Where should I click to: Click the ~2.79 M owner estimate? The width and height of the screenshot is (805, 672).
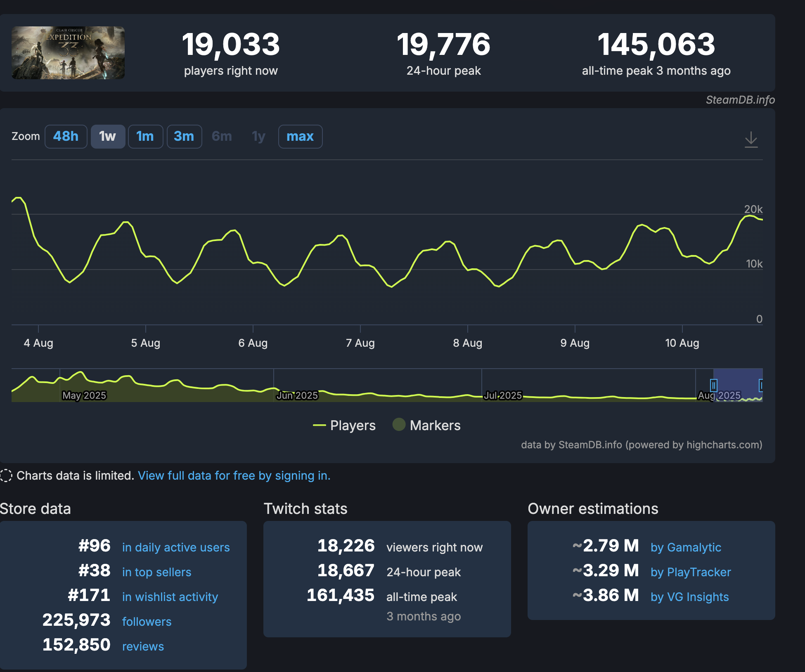click(x=606, y=546)
